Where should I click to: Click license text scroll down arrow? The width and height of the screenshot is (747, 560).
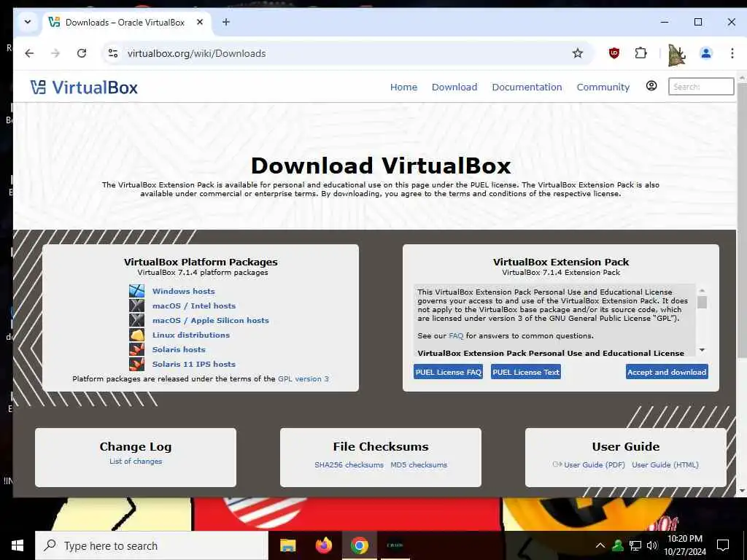point(702,350)
